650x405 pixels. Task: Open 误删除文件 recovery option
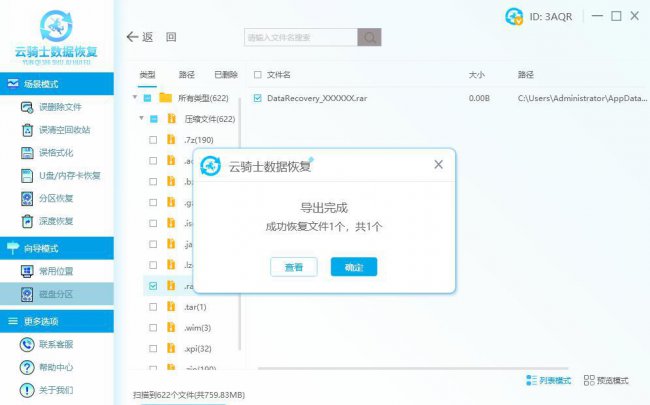57,107
